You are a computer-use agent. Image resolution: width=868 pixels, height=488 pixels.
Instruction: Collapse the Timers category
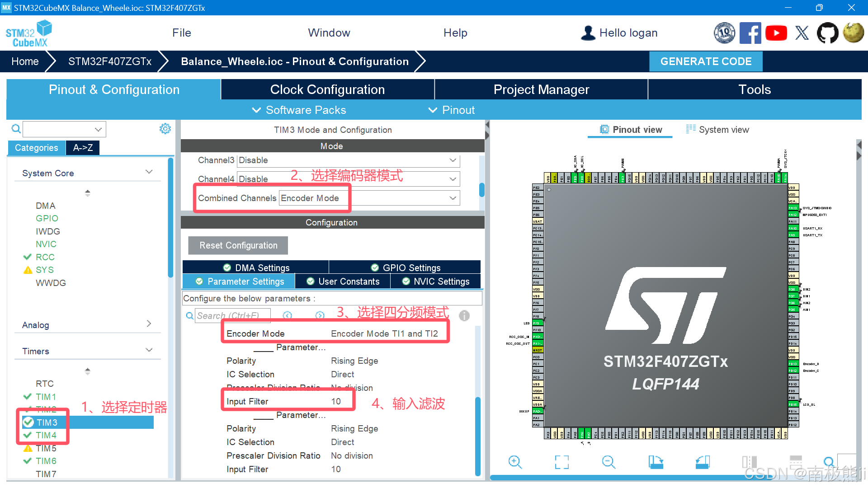tap(149, 350)
